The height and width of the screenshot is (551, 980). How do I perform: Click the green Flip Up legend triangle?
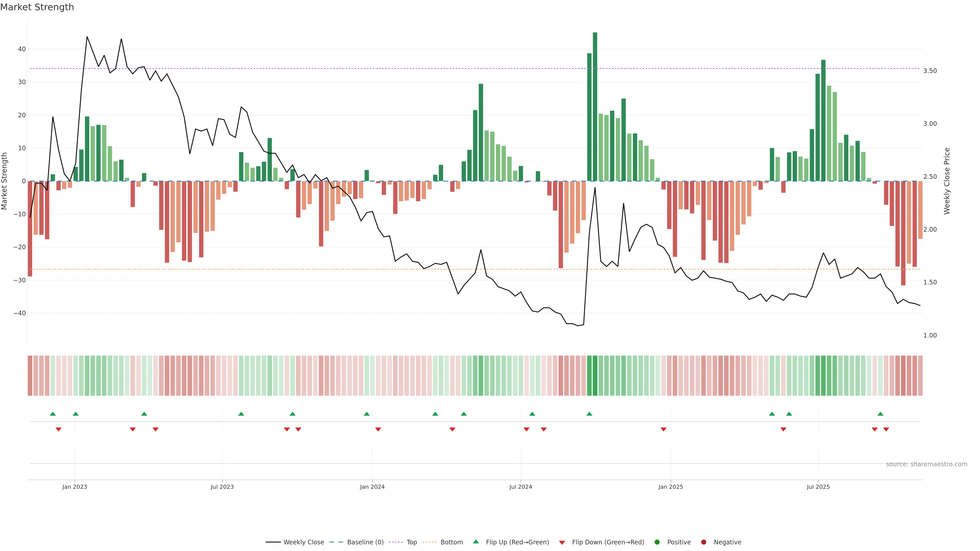[x=475, y=542]
